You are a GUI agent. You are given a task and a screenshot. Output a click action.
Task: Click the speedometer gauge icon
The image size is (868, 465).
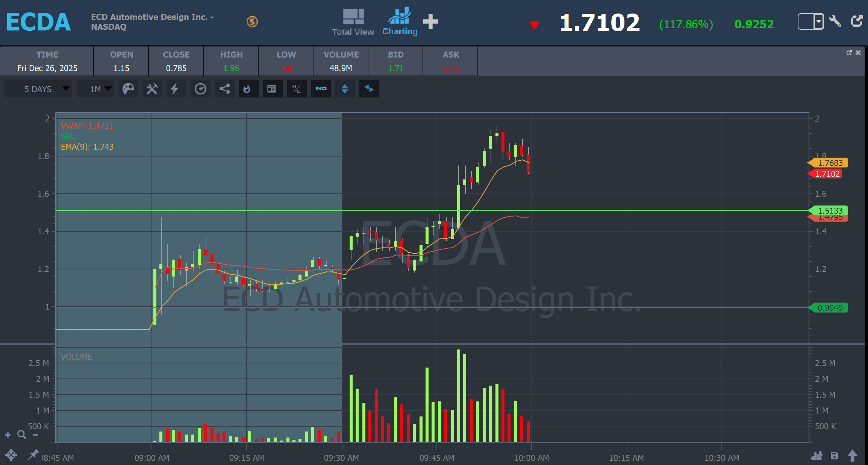click(200, 89)
